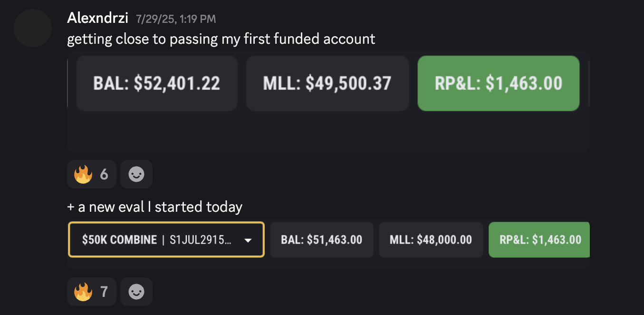Click the fire emoji in the 7 reaction
This screenshot has height=315, width=644.
83,292
